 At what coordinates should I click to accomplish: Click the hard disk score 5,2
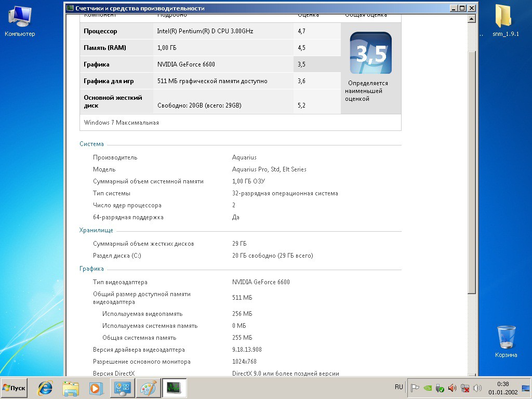click(x=302, y=105)
